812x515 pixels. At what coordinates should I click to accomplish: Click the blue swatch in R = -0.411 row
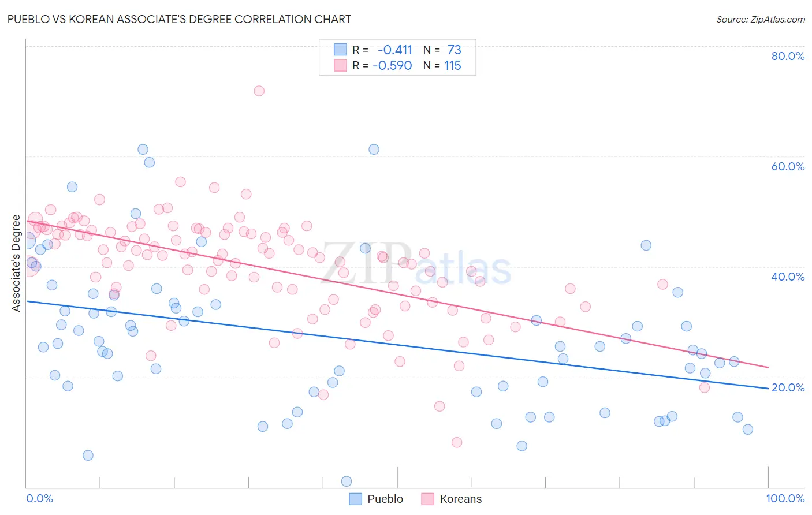pyautogui.click(x=340, y=50)
